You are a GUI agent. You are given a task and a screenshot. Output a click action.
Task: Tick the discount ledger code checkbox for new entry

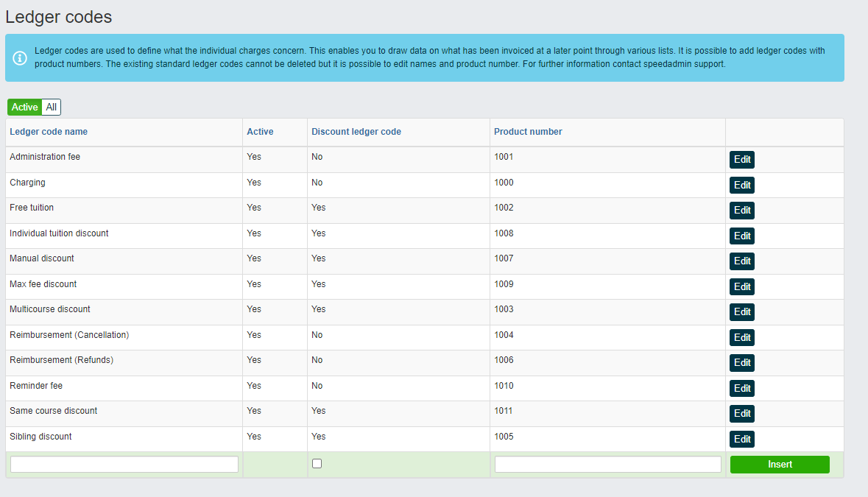(317, 464)
